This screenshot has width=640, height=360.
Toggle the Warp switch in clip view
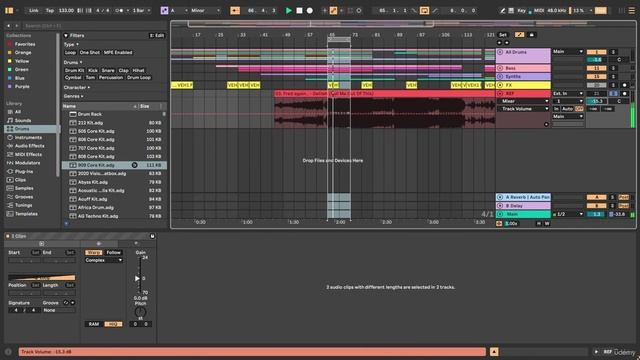tap(93, 253)
